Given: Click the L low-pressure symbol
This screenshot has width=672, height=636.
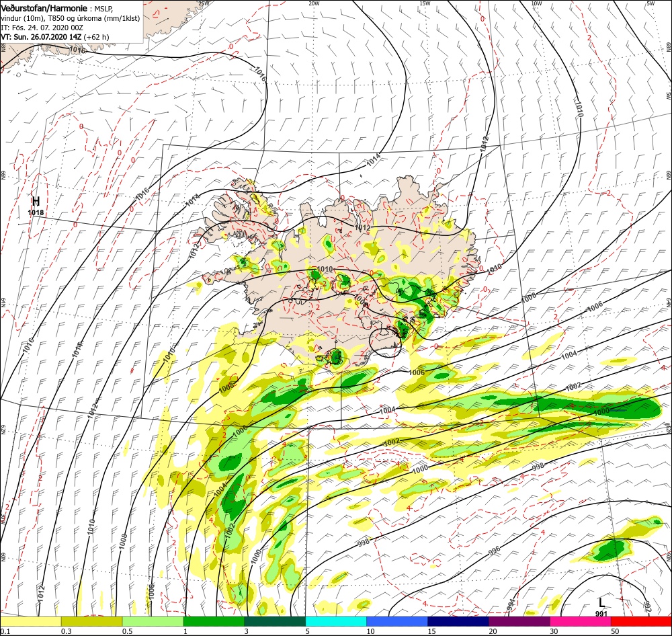Looking at the screenshot, I should tap(601, 603).
